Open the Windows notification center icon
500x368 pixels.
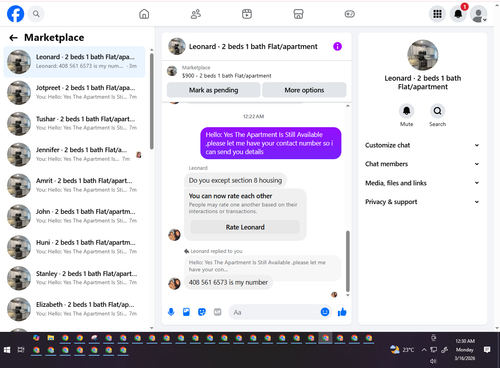pos(487,350)
